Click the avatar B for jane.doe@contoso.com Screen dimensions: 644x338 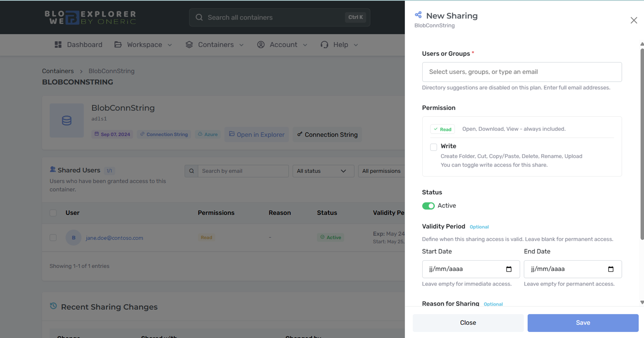74,238
